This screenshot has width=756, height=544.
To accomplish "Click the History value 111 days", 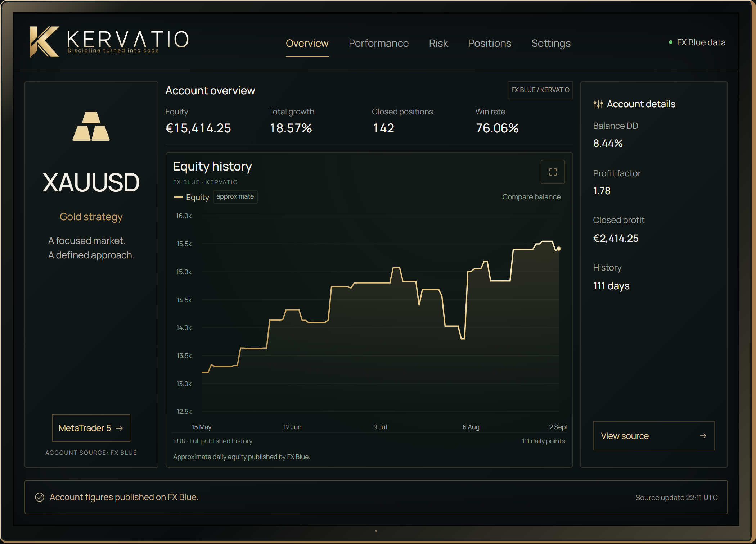I will click(x=611, y=286).
